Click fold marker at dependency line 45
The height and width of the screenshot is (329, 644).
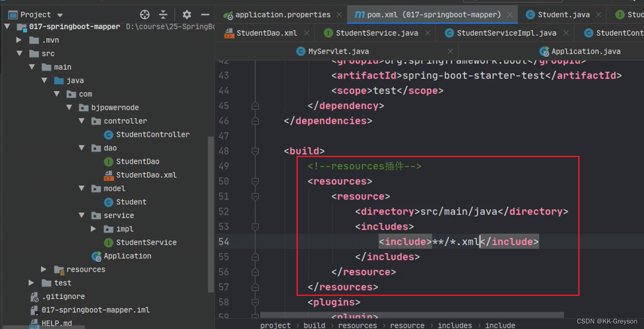coord(255,106)
